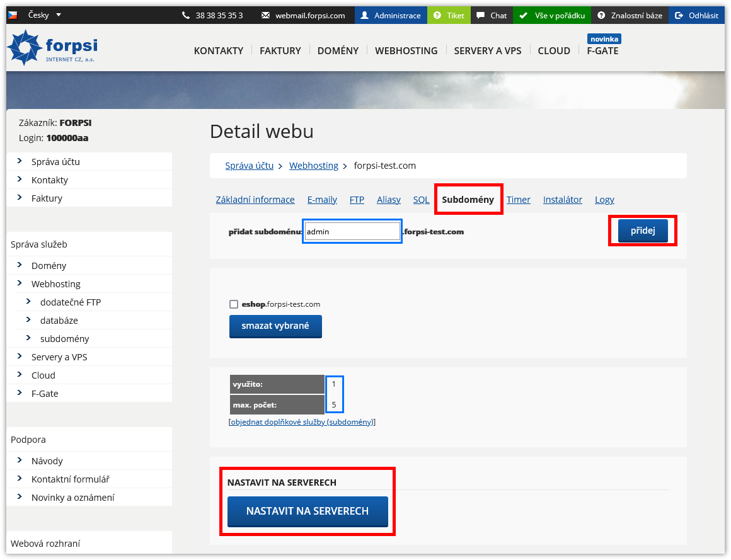Image resolution: width=731 pixels, height=560 pixels.
Task: Check the eshop.forpsi-test.com checkbox
Action: pyautogui.click(x=234, y=304)
